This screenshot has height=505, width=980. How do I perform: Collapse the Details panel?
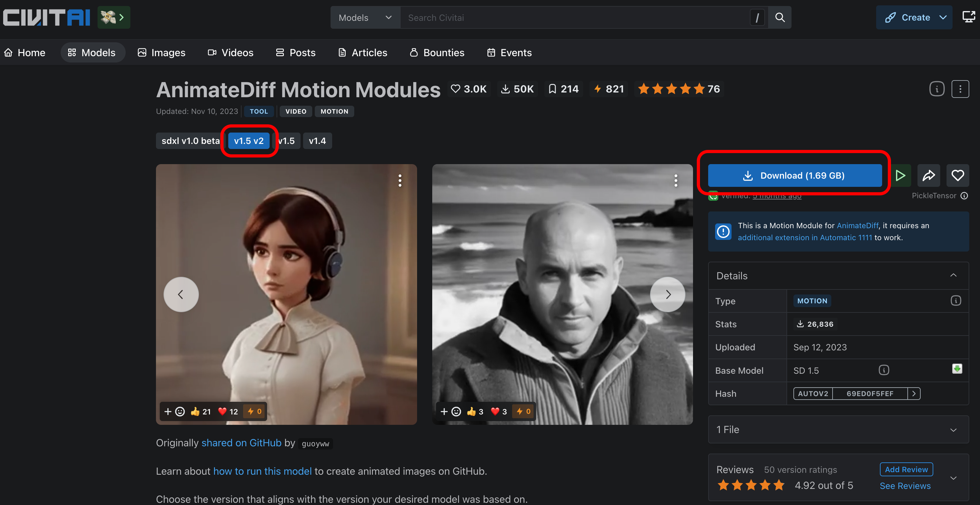(953, 276)
